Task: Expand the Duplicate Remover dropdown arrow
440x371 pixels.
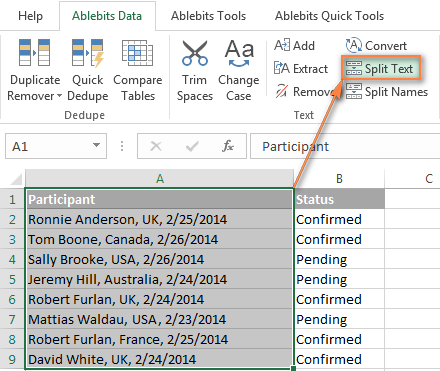Action: tap(59, 96)
